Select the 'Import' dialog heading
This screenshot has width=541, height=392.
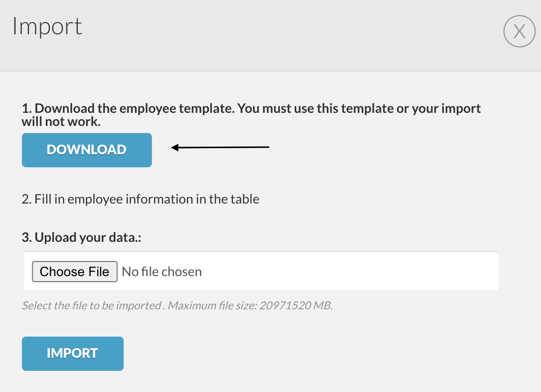coord(47,27)
